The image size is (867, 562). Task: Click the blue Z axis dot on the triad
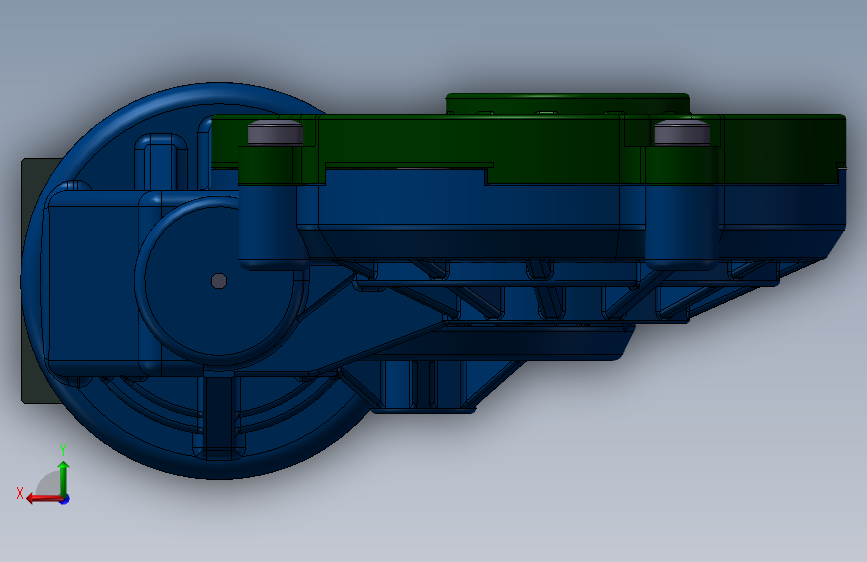(x=65, y=499)
